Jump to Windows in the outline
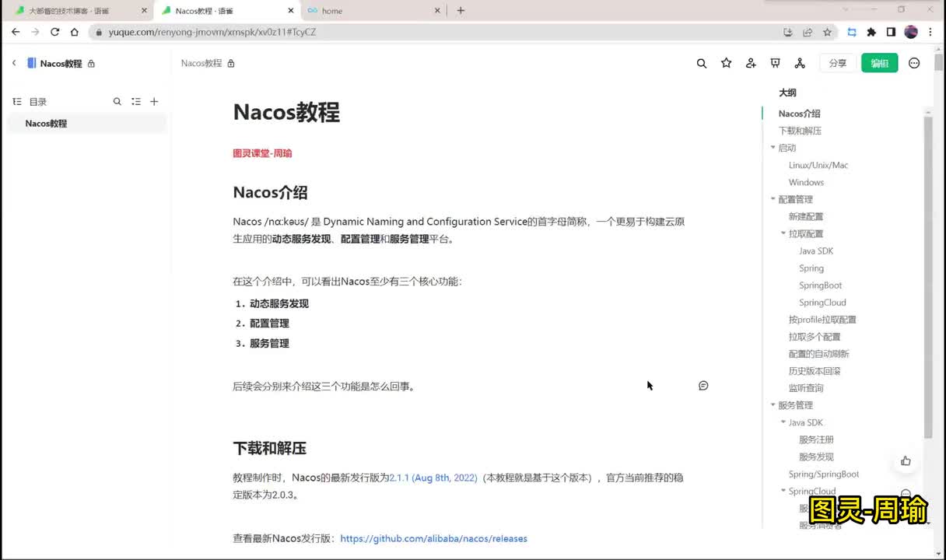This screenshot has width=946, height=560. [x=806, y=182]
